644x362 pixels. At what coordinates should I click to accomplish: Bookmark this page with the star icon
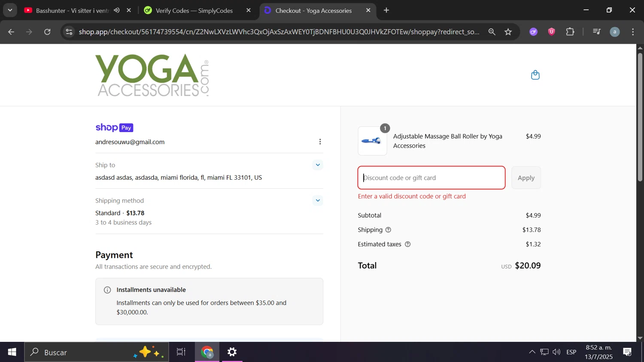point(508,32)
